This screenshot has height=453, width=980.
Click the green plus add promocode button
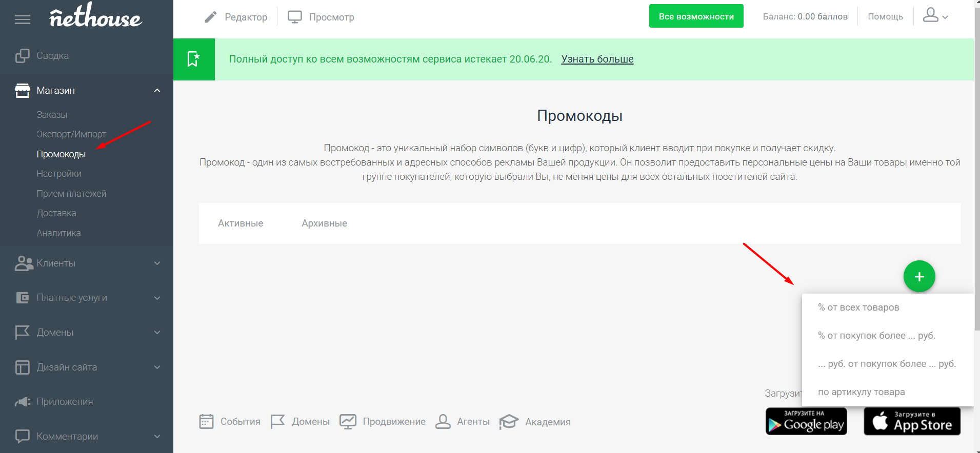919,277
